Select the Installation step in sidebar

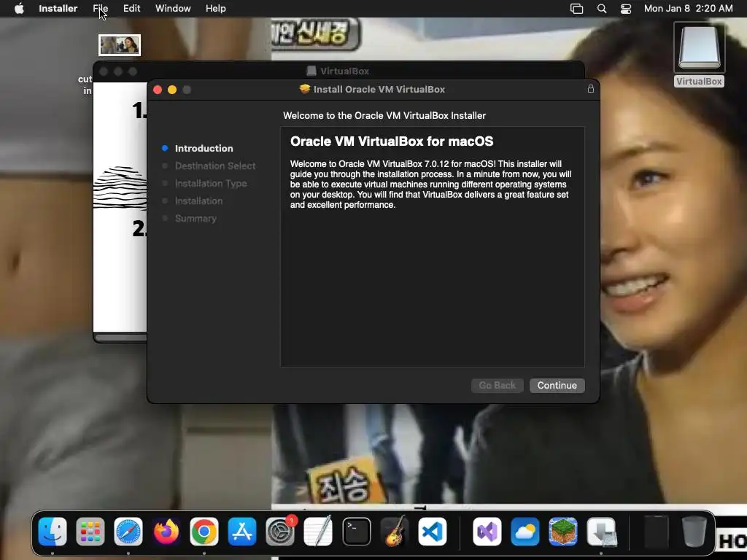tap(198, 201)
